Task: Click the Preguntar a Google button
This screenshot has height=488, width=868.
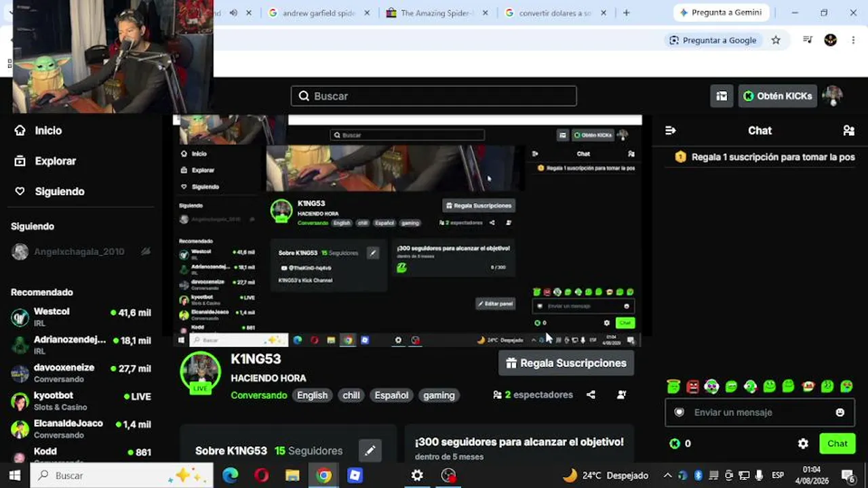Action: coord(712,40)
